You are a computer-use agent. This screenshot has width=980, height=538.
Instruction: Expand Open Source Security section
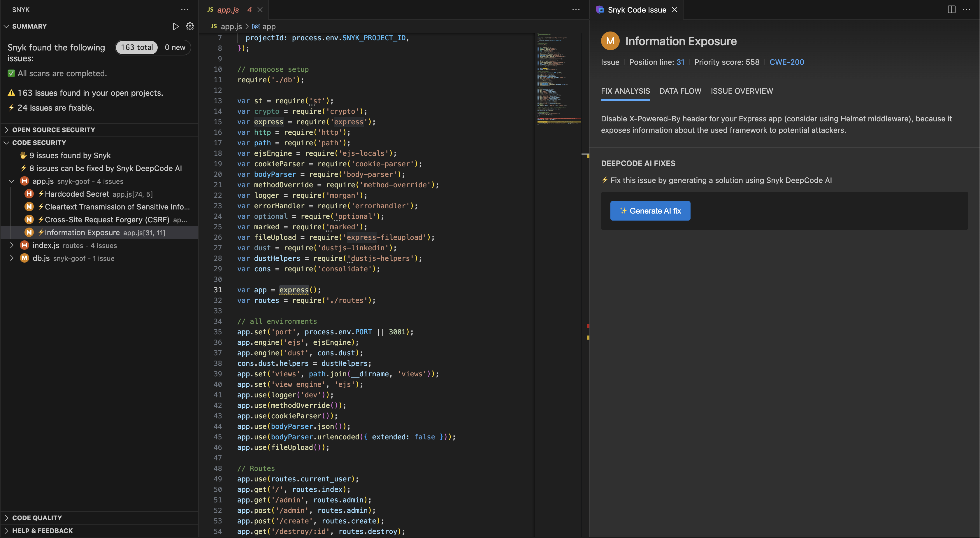(x=53, y=130)
